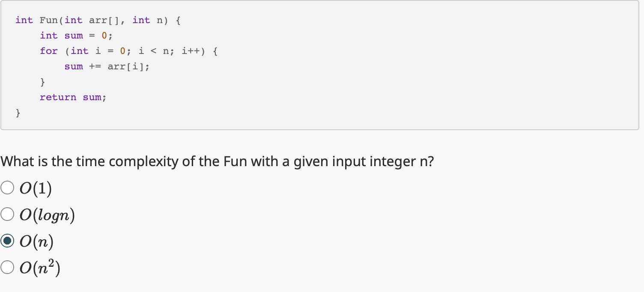This screenshot has width=644, height=292.
Task: Click the keyword int in the function signature
Action: (x=24, y=20)
